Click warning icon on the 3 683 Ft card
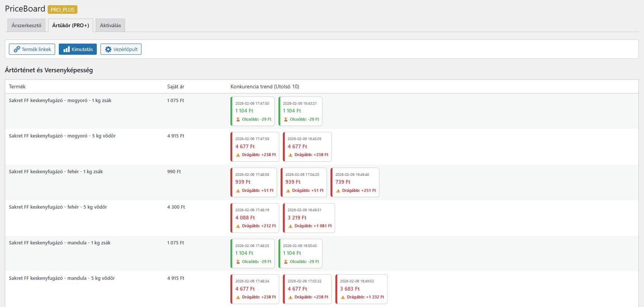This screenshot has height=307, width=644. tap(343, 297)
